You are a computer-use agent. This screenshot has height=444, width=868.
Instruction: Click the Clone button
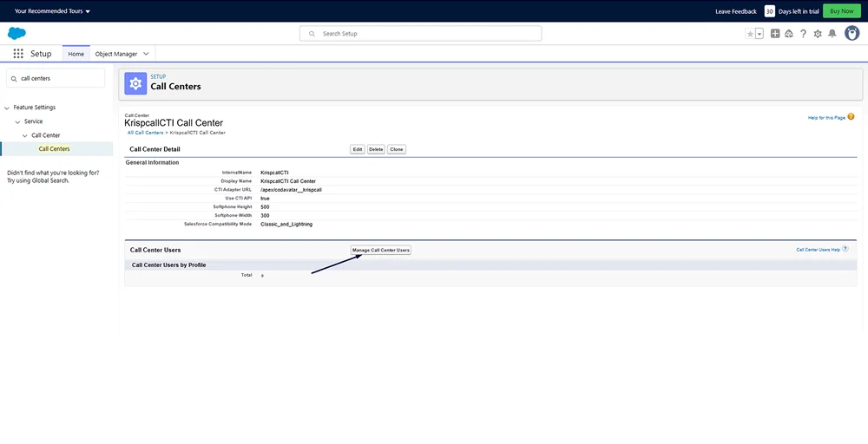click(x=397, y=149)
